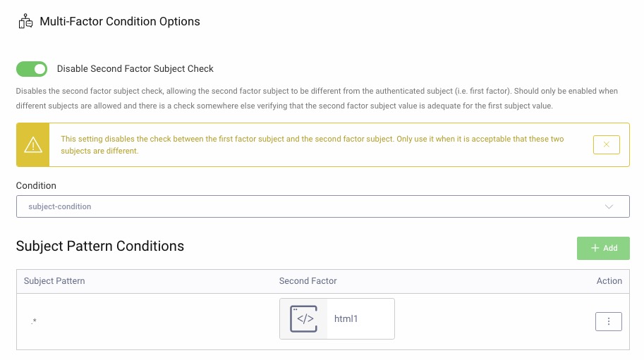Click the plus icon in Add button
Image resolution: width=644 pixels, height=360 pixels.
(595, 248)
